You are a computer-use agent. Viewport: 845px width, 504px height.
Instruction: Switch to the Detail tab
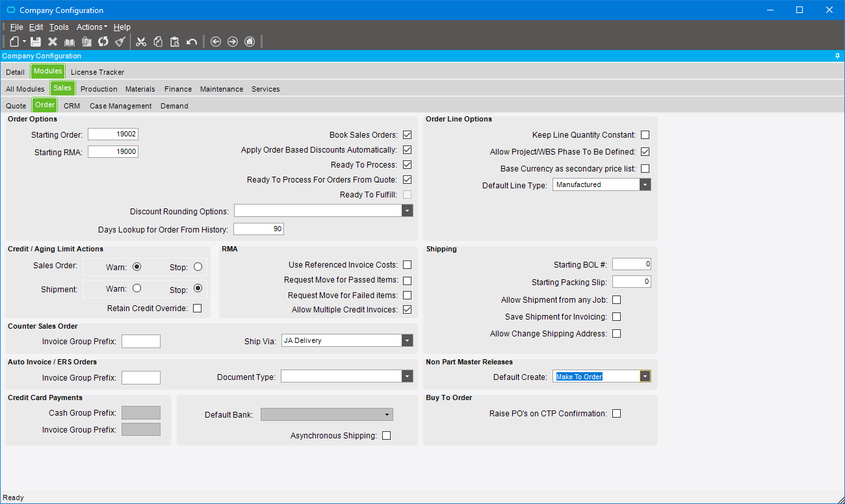tap(15, 72)
